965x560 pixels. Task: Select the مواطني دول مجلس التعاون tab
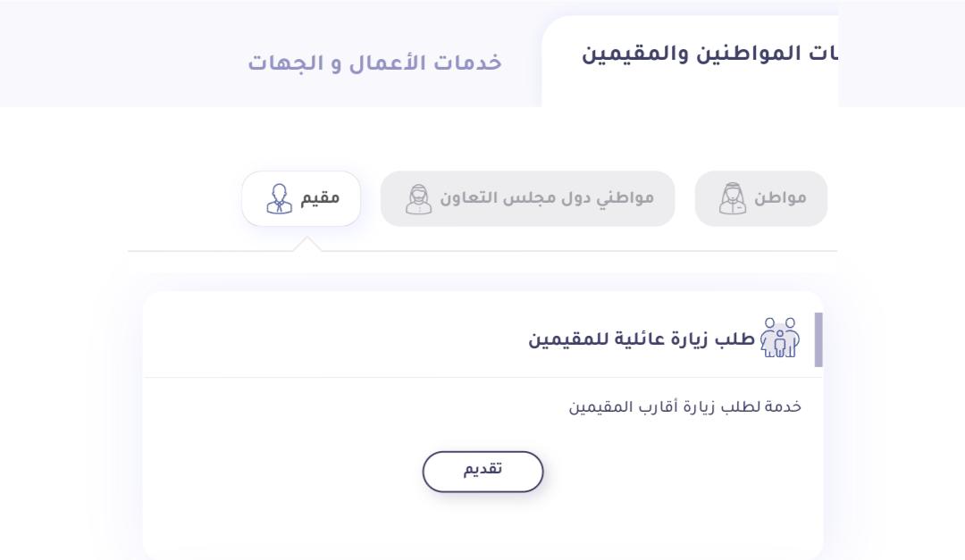pyautogui.click(x=527, y=199)
